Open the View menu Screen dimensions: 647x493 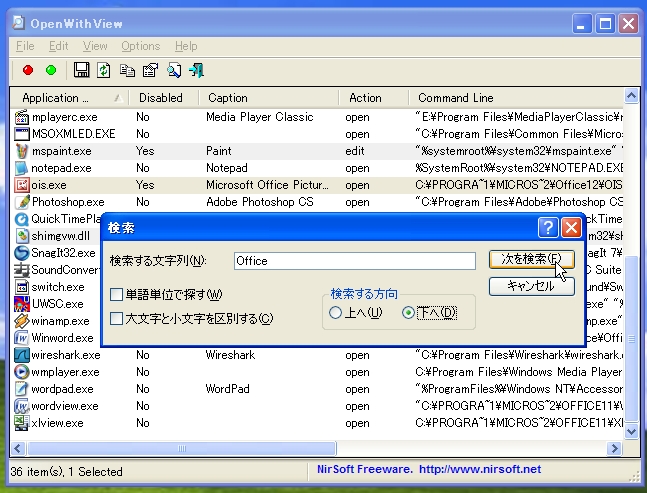95,46
